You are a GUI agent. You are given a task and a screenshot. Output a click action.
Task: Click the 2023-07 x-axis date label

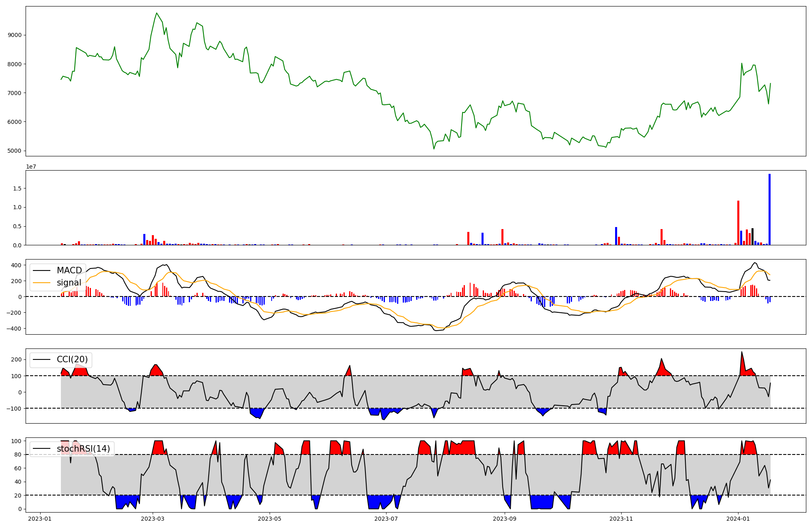pos(386,519)
